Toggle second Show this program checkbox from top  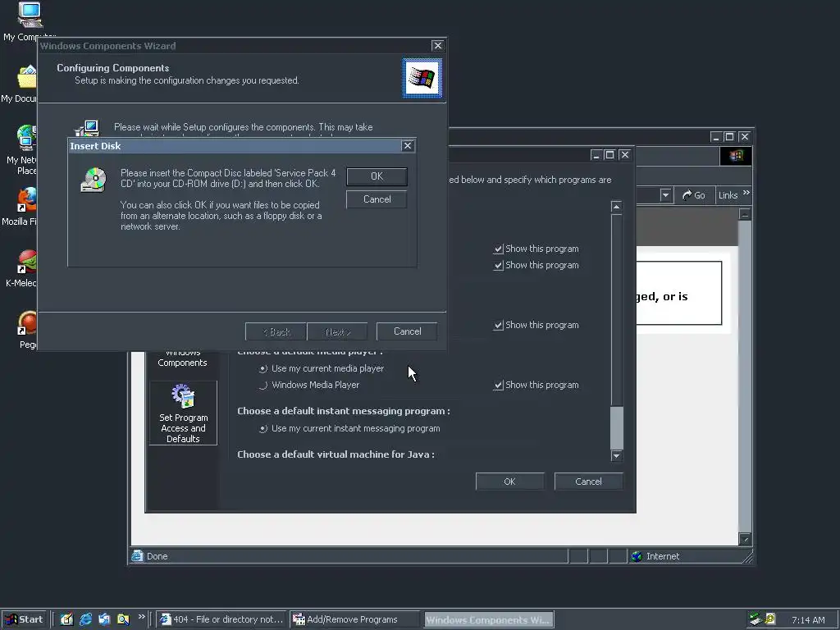click(x=498, y=266)
